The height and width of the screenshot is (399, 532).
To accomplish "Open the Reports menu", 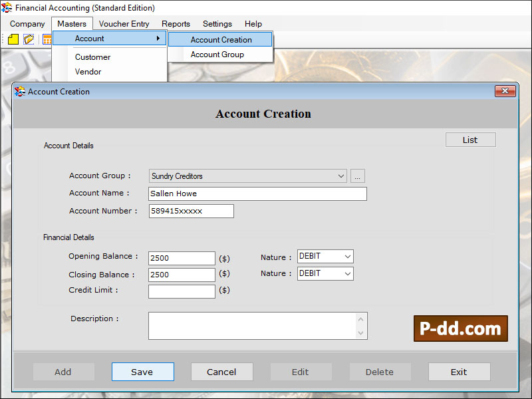I will (x=176, y=23).
